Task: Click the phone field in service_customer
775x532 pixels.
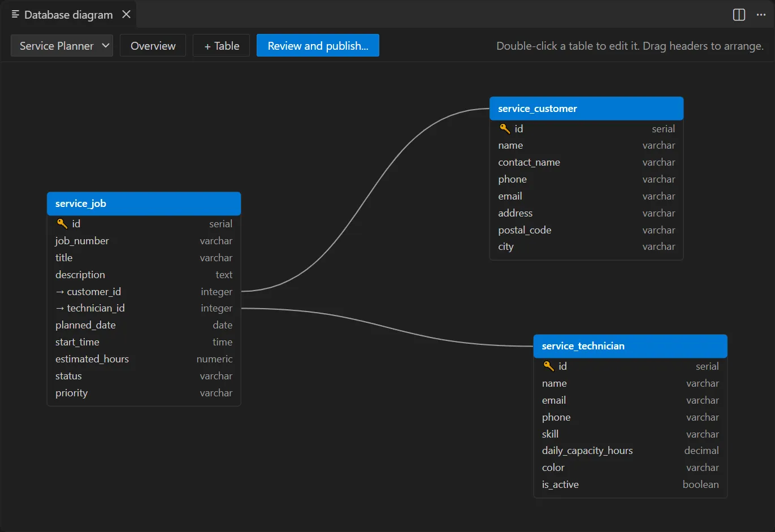Action: 587,179
